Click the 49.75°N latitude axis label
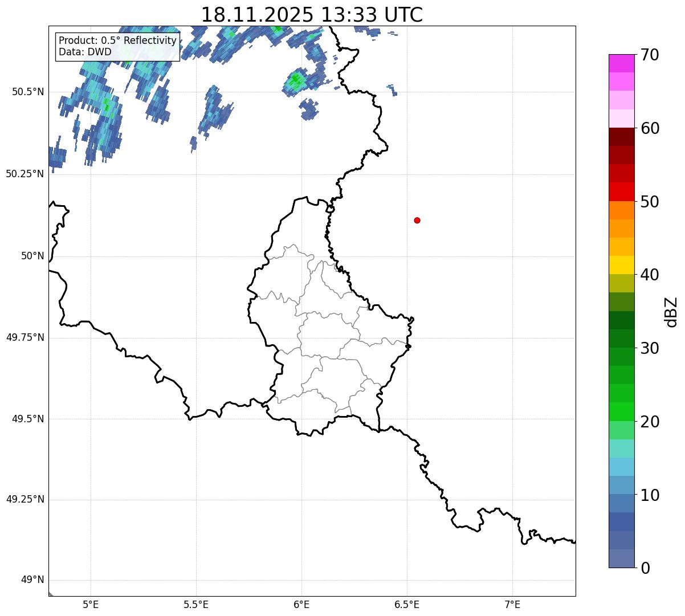Image resolution: width=685 pixels, height=616 pixels. [x=25, y=337]
